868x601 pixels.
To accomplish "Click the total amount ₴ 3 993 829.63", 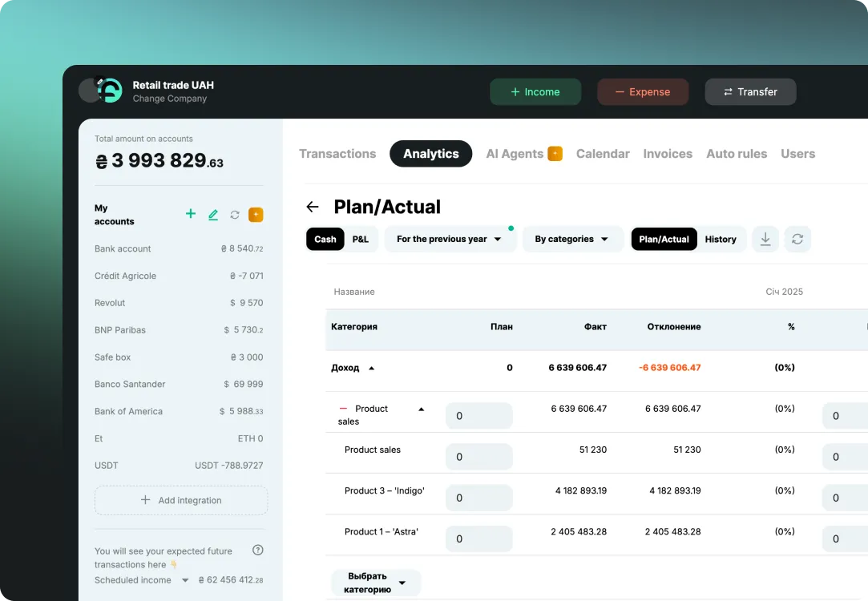I will click(159, 161).
